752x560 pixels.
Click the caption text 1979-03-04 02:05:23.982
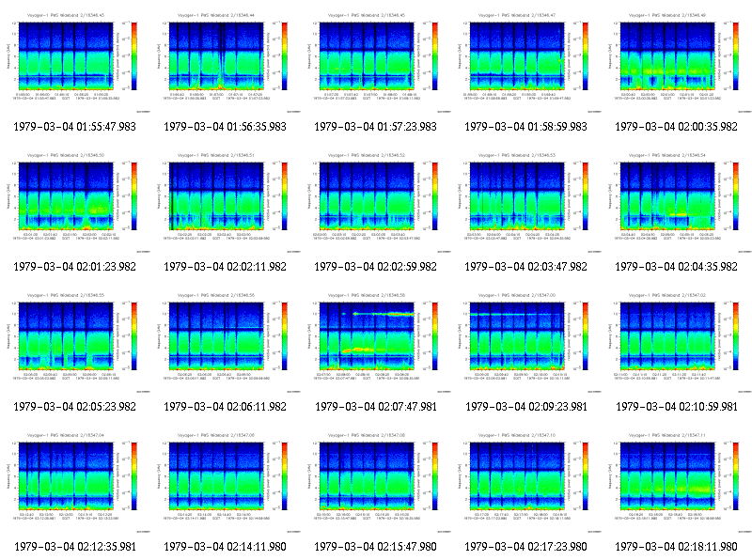tap(75, 407)
